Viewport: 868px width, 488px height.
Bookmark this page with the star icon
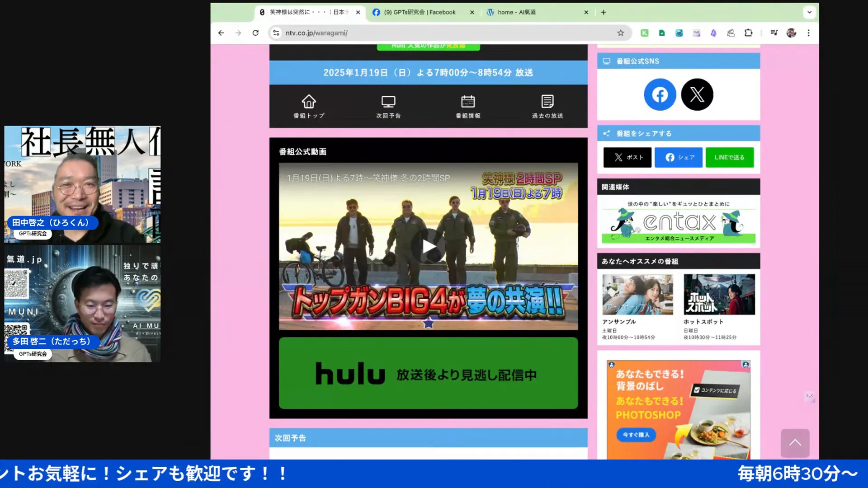click(x=621, y=33)
